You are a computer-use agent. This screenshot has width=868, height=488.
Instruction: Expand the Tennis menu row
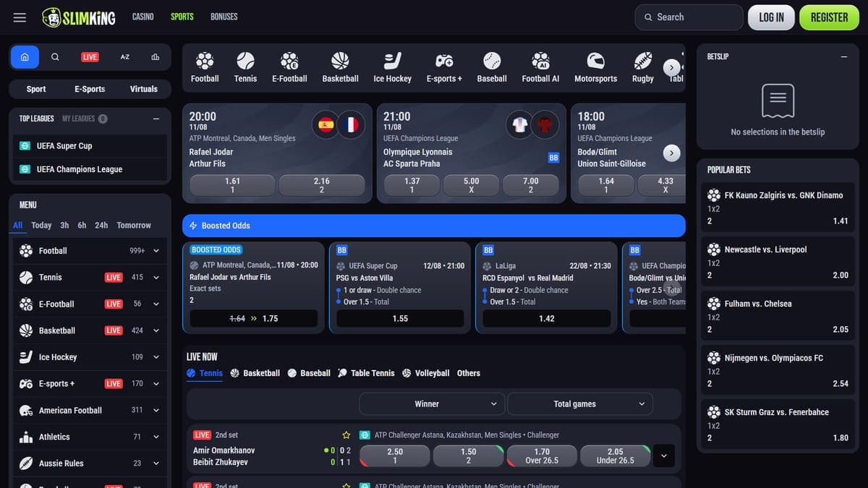(x=90, y=278)
